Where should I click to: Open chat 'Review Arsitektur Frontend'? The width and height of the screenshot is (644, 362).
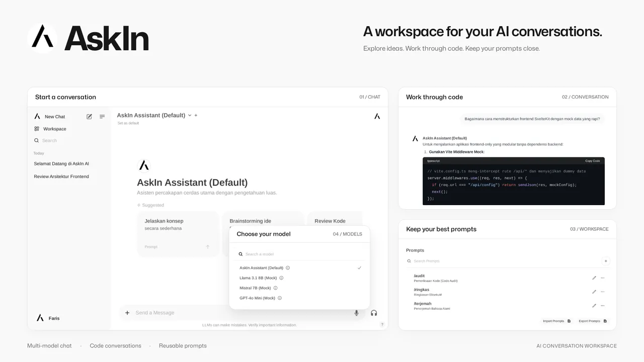61,176
